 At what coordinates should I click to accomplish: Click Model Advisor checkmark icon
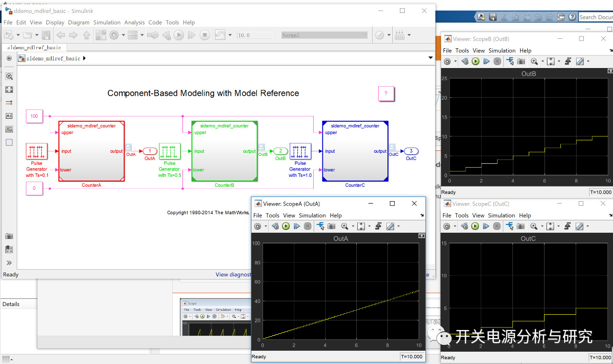click(x=380, y=35)
